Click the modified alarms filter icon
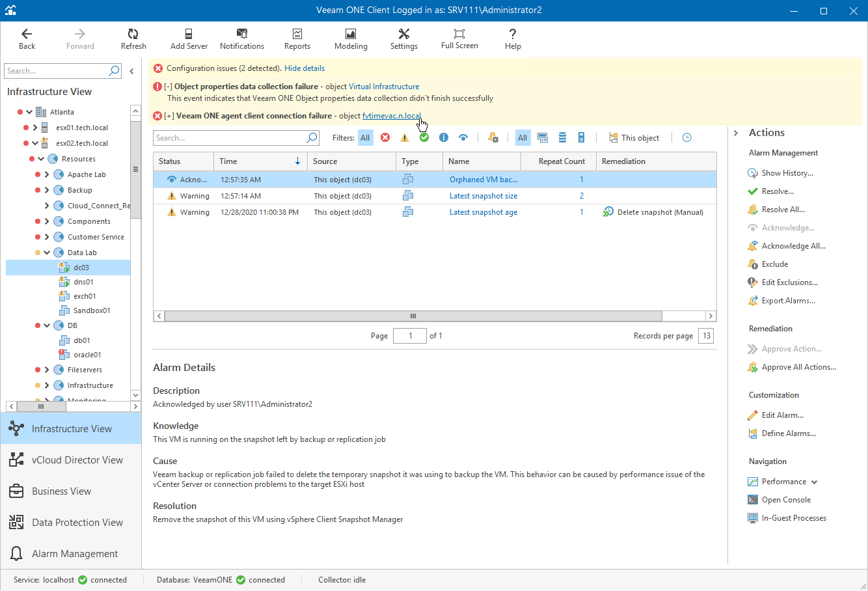868x591 pixels. pyautogui.click(x=493, y=137)
